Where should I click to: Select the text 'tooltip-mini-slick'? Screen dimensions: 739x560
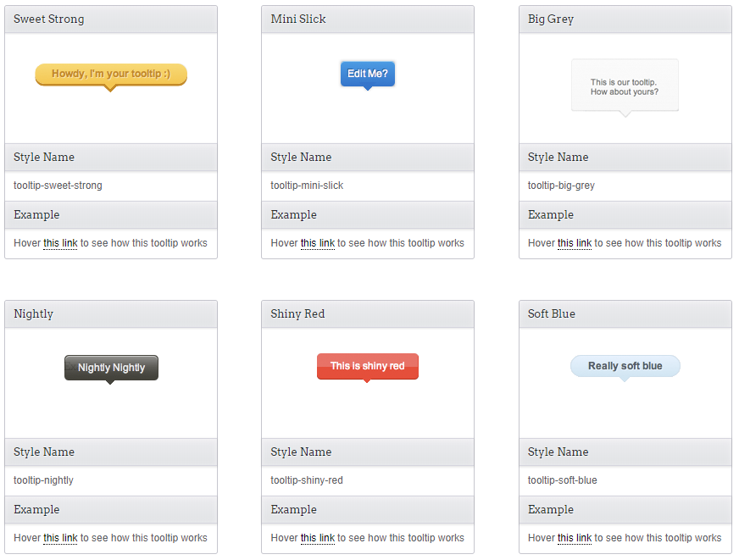click(307, 186)
